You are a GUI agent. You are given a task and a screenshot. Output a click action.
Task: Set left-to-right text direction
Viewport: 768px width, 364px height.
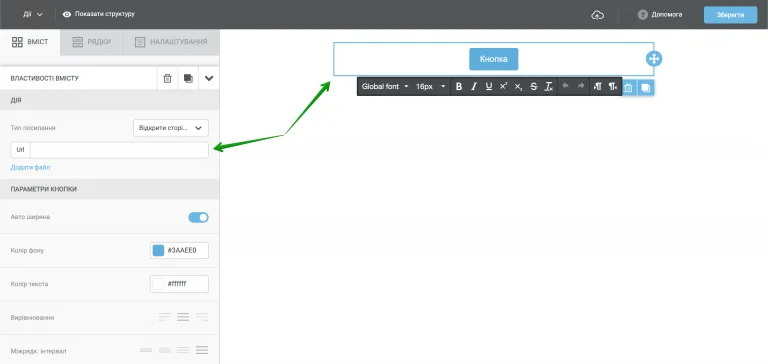pos(598,87)
